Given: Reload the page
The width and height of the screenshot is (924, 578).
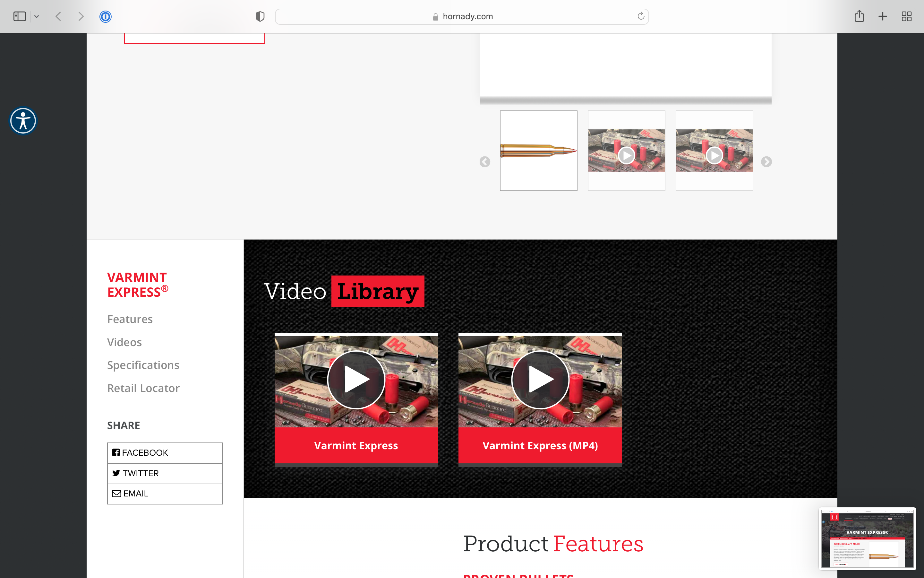Looking at the screenshot, I should [641, 16].
